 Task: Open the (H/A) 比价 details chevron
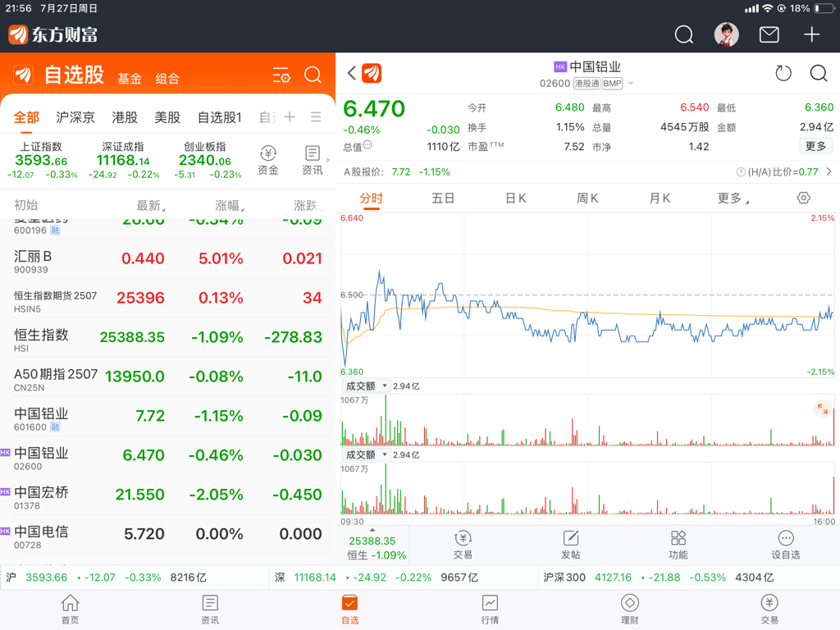[x=829, y=172]
